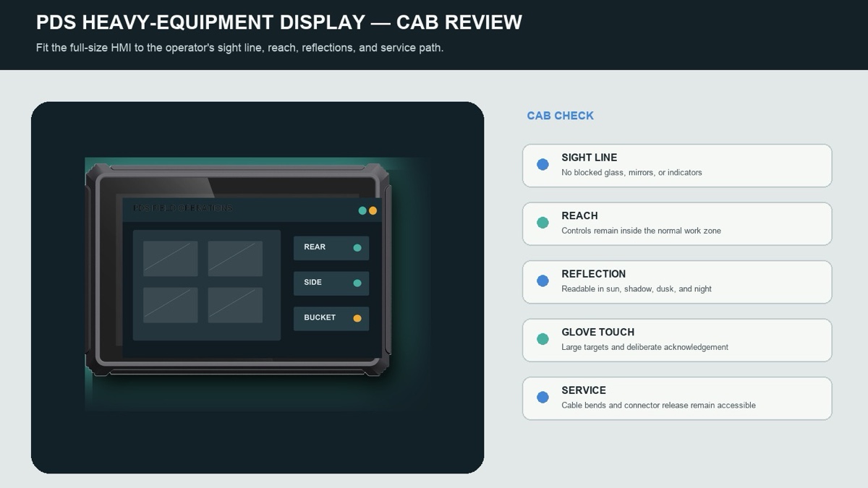Click 'Controls remain inside the normal work zone'

641,231
